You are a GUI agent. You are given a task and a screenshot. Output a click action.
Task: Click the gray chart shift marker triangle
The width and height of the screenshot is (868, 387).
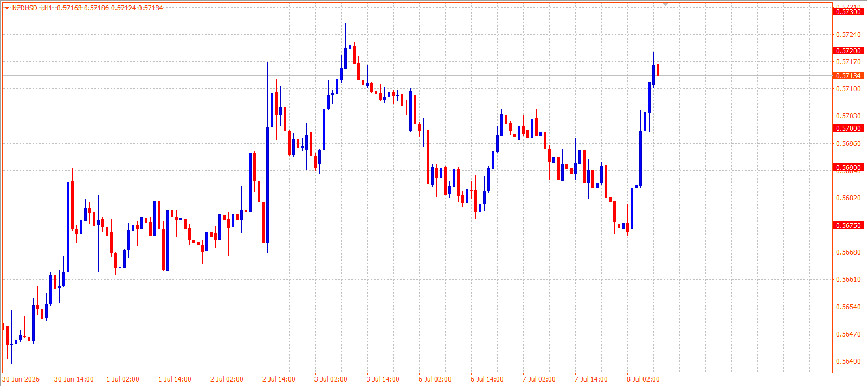coord(666,4)
